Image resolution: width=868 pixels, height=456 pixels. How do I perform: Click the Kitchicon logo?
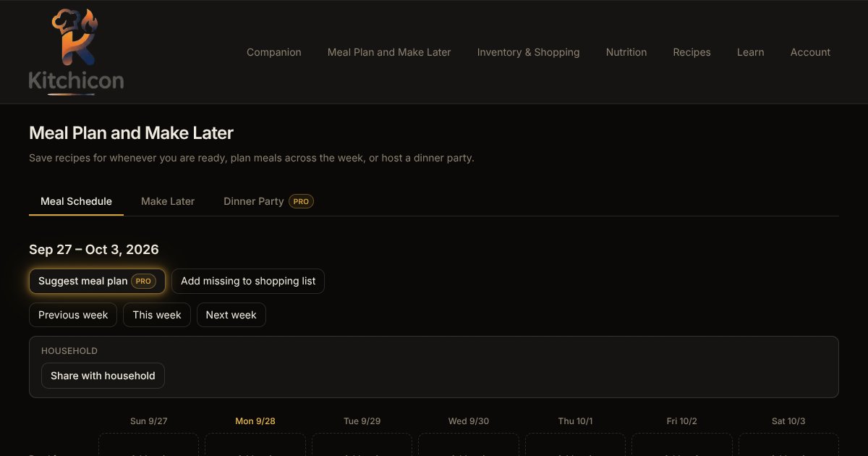tap(76, 52)
